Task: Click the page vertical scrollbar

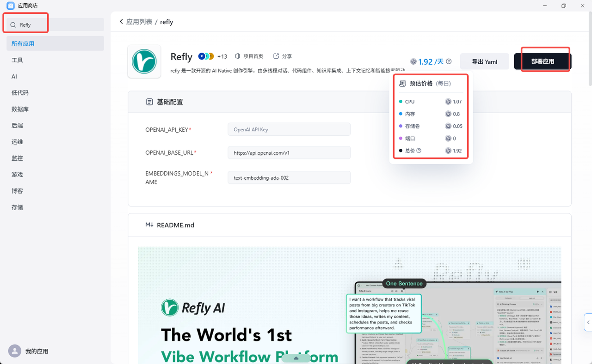Action: (590, 49)
